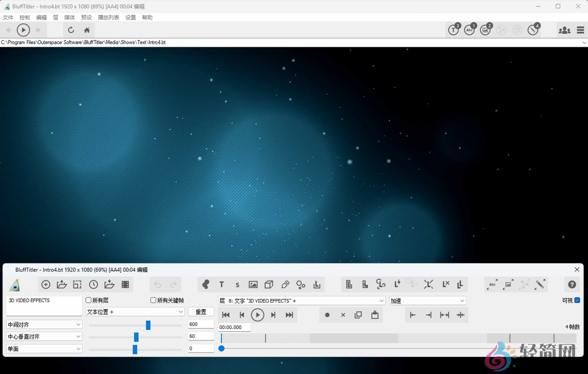This screenshot has height=374, width=588.
Task: Check the 所有层 checkbox
Action: tap(88, 300)
